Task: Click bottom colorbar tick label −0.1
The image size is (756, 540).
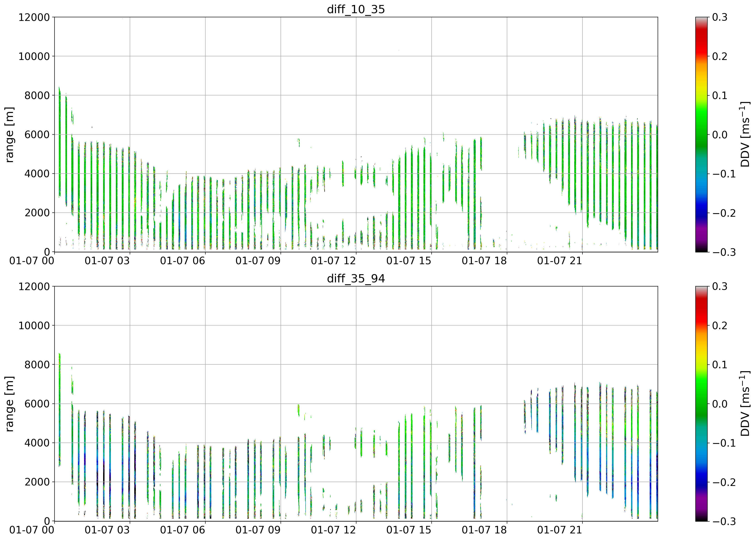Action: (x=724, y=443)
